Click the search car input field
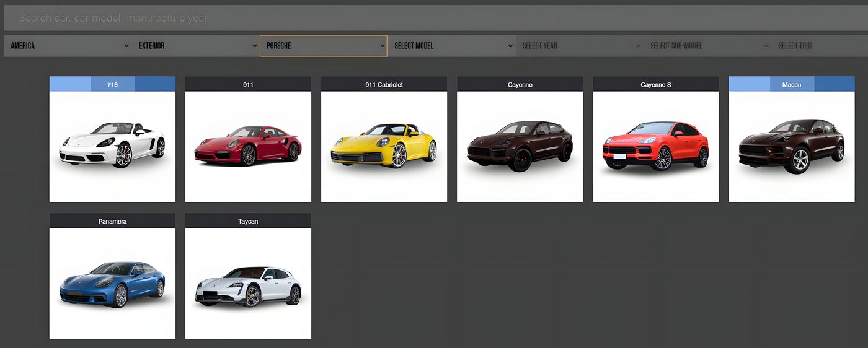Viewport: 868px width, 348px height. tap(435, 18)
